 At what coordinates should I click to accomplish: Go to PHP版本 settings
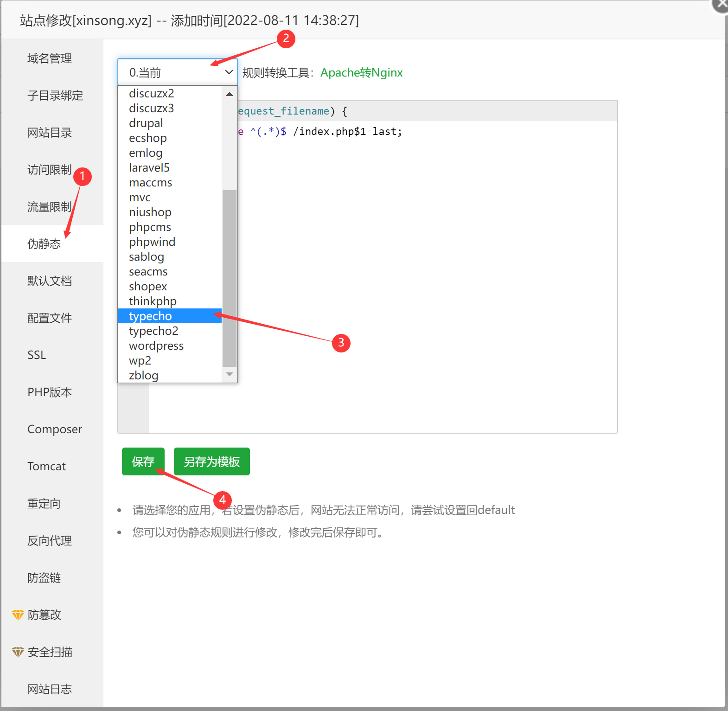(50, 392)
